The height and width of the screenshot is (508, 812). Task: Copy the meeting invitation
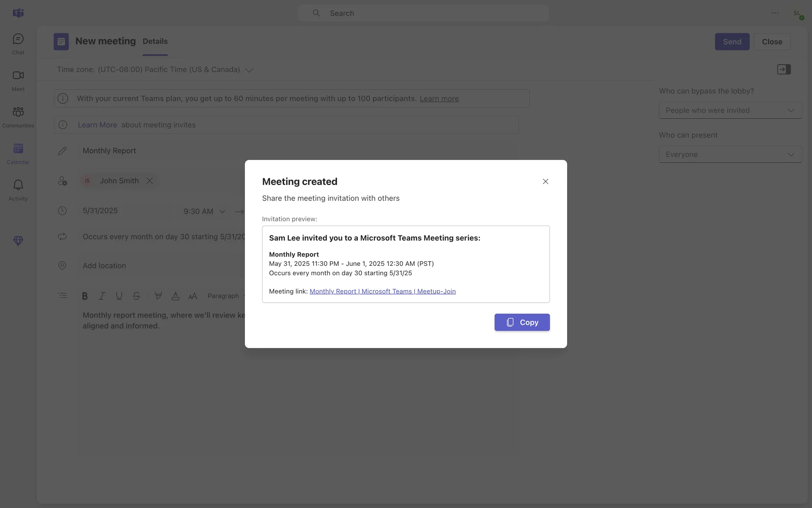[522, 323]
